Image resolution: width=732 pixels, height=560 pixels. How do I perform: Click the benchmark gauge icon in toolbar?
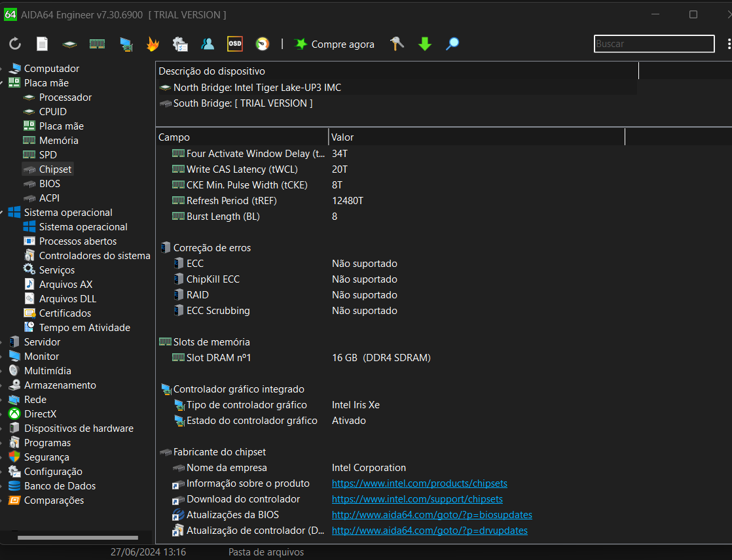pos(262,44)
